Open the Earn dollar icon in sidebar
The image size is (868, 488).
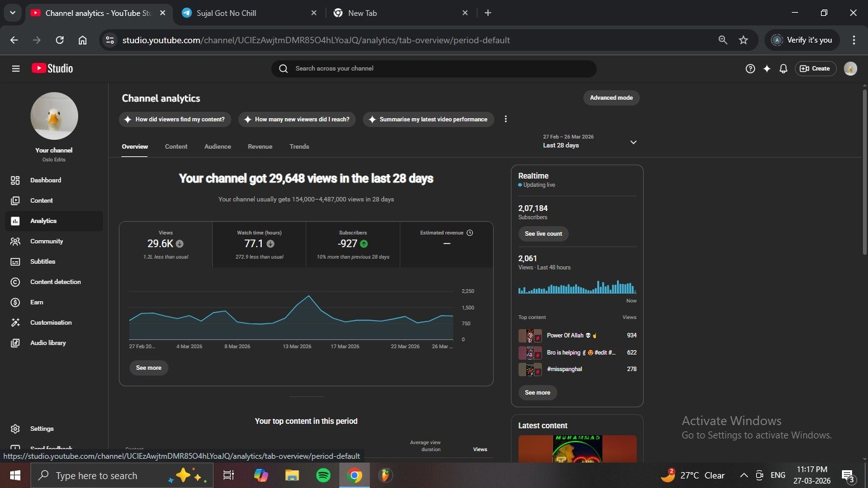16,302
